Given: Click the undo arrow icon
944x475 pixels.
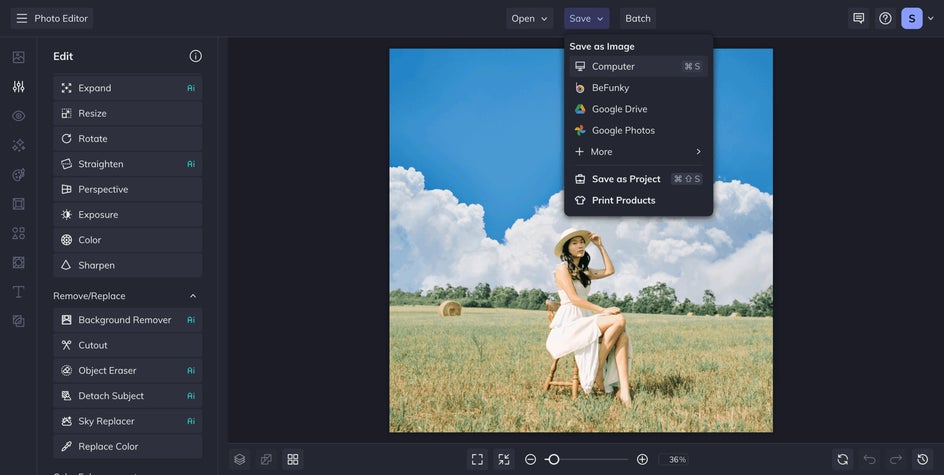Looking at the screenshot, I should click(x=869, y=459).
